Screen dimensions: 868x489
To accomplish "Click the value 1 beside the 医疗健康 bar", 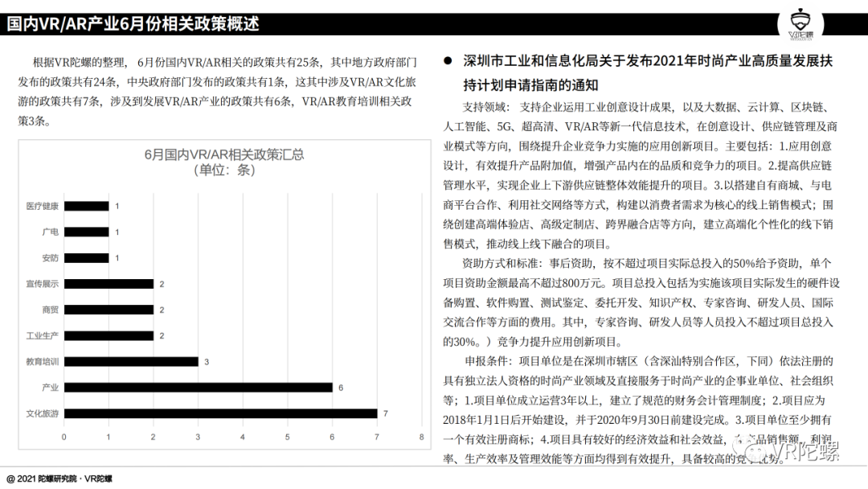I will click(117, 206).
